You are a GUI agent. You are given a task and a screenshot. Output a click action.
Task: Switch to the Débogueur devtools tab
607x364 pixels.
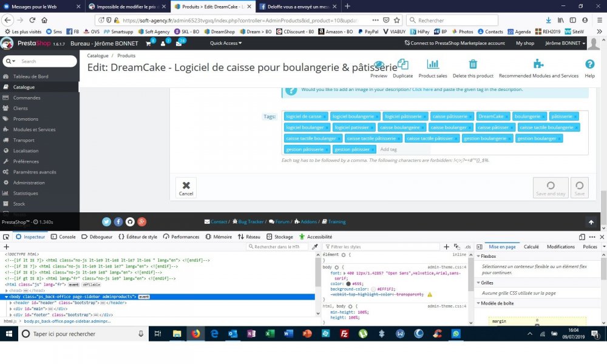pos(97,237)
